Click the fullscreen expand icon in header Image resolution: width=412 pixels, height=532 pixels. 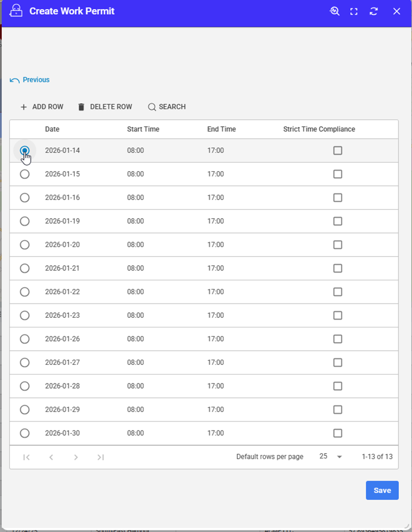pyautogui.click(x=354, y=11)
